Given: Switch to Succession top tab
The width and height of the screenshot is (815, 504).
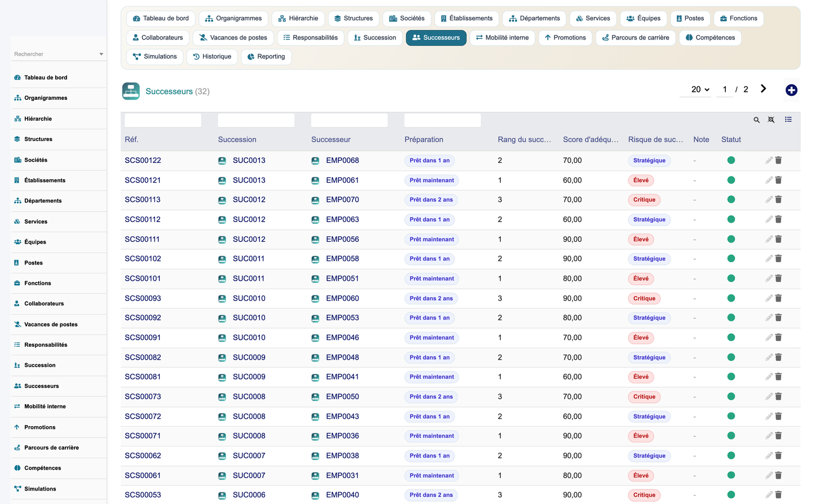Looking at the screenshot, I should click(x=375, y=38).
